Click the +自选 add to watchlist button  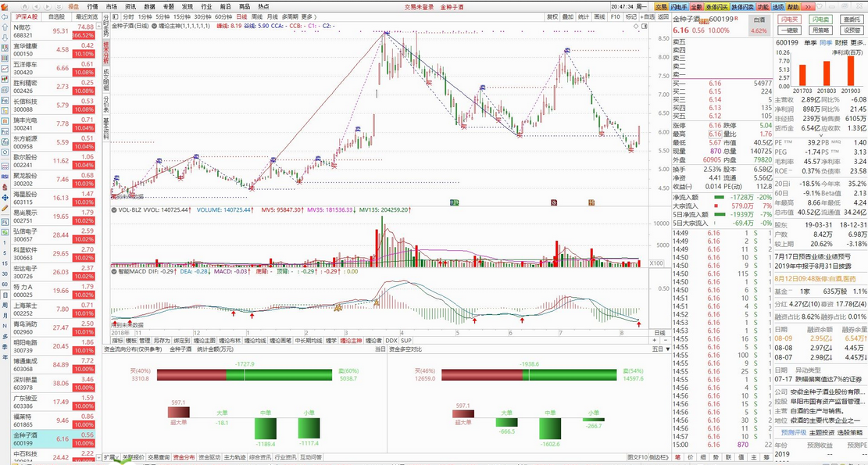647,16
